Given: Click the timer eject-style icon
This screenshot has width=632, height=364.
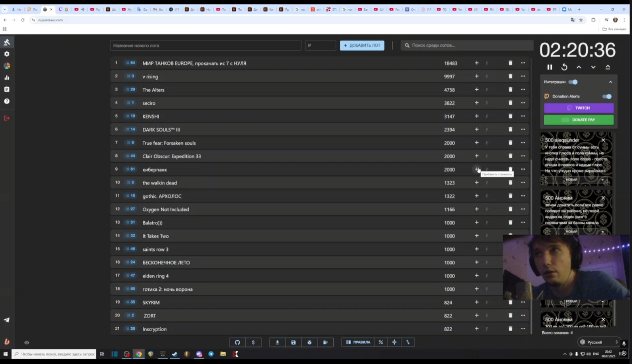Looking at the screenshot, I should 608,67.
